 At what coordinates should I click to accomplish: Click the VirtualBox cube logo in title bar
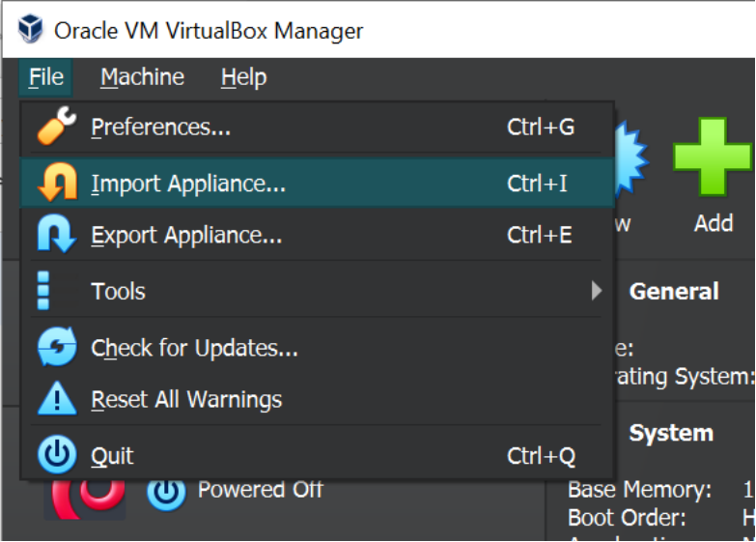[30, 29]
